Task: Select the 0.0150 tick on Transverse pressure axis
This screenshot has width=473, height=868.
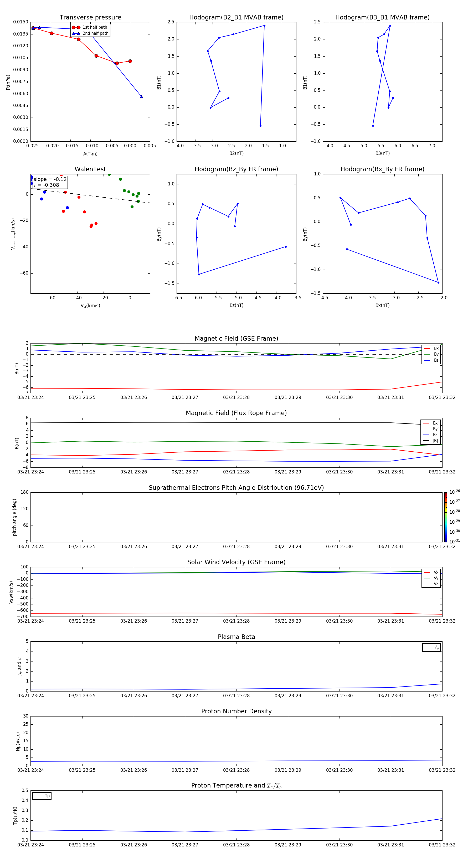Action: (x=20, y=22)
